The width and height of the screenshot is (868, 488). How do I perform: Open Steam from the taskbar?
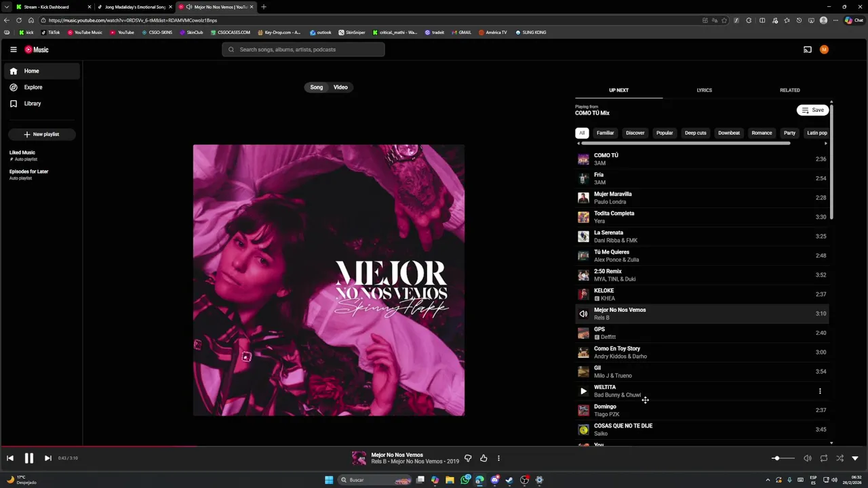(x=509, y=480)
